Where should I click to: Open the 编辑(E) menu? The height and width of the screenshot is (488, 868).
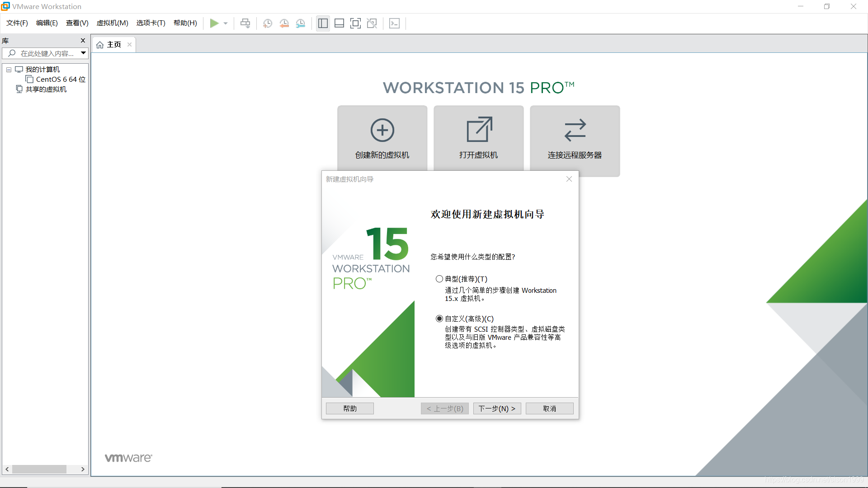(x=47, y=23)
